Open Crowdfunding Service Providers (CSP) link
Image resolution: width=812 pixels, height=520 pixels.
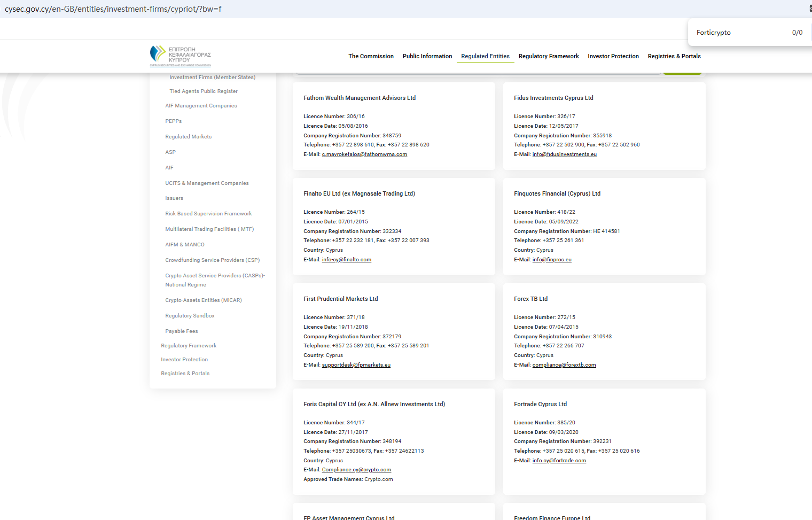[x=212, y=260]
